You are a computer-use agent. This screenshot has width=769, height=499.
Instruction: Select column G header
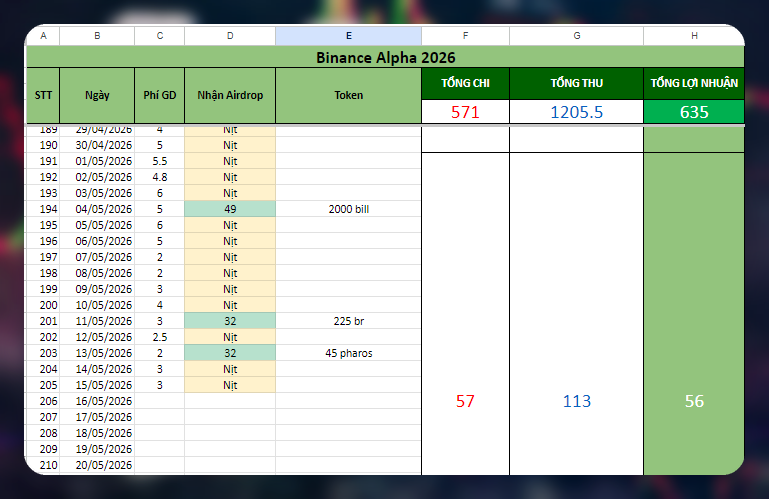click(x=577, y=36)
